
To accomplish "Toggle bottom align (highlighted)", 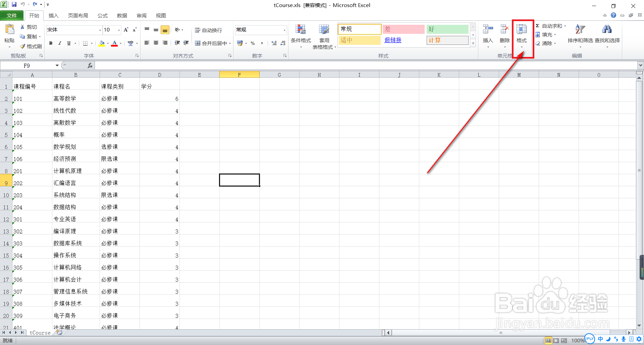I will pos(165,30).
